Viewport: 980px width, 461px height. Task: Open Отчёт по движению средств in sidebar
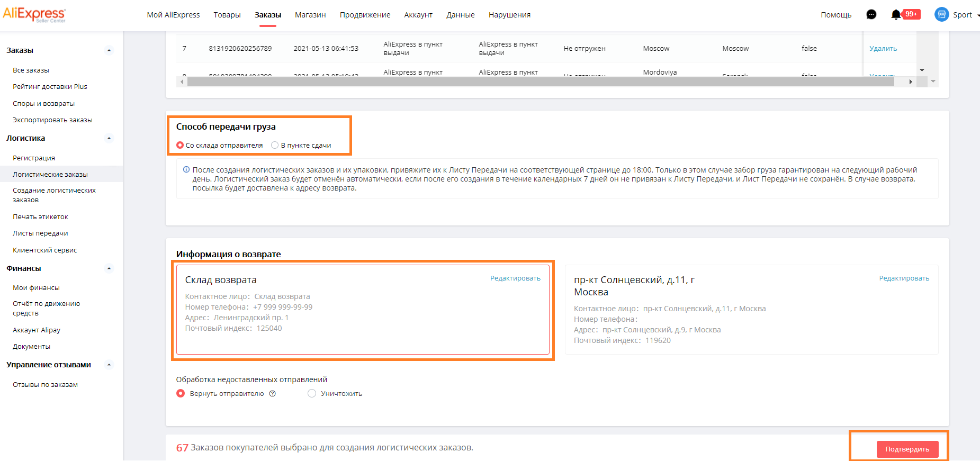(x=47, y=309)
